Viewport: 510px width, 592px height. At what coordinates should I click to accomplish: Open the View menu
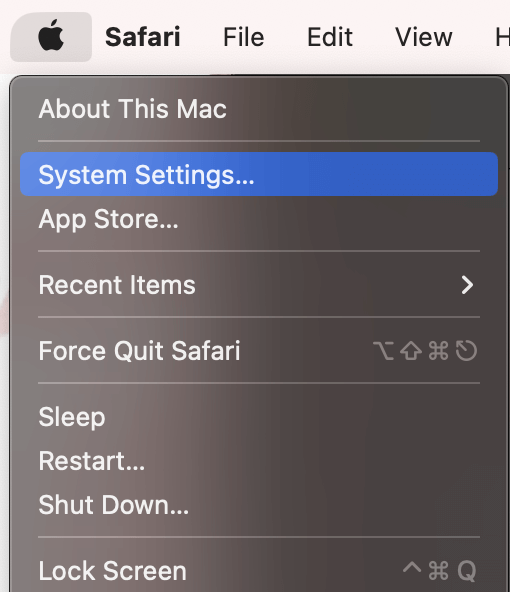click(x=424, y=37)
